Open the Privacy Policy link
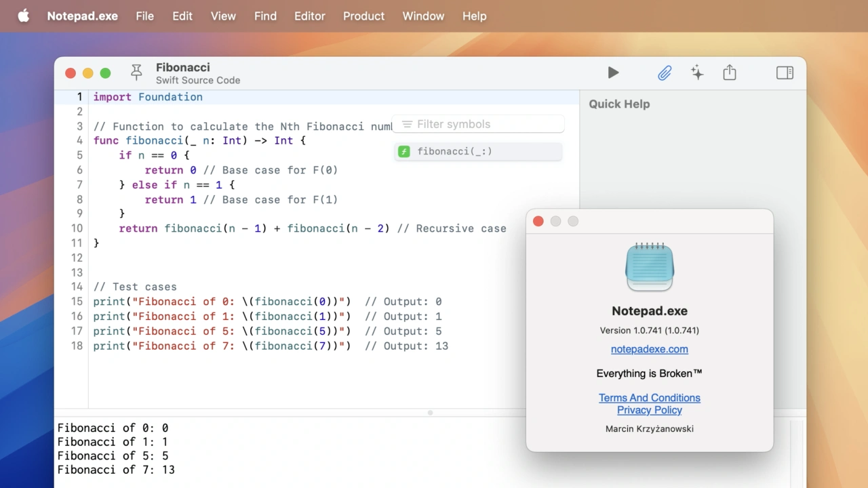This screenshot has height=488, width=868. coord(649,410)
